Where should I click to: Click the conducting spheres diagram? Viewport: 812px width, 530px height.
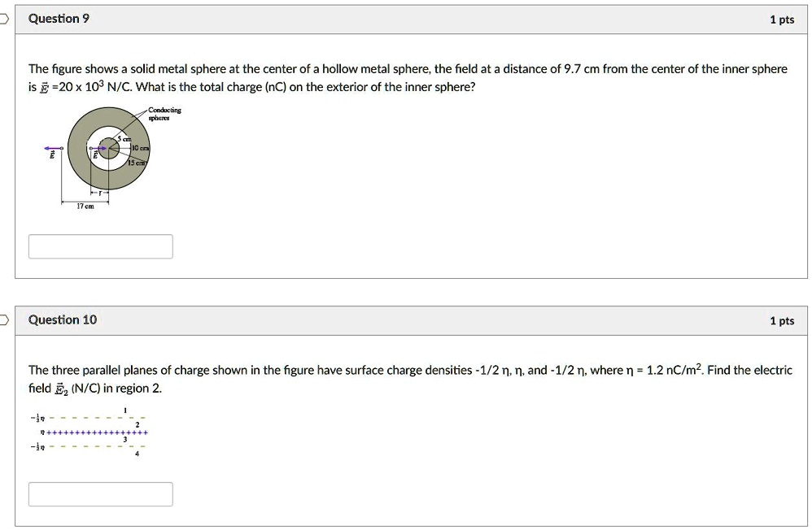pos(110,154)
